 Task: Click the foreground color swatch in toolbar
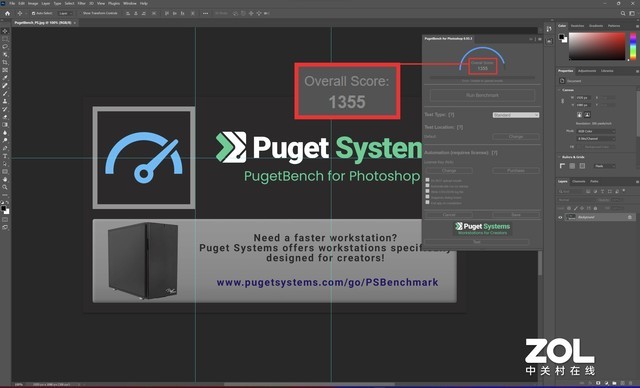tap(3, 208)
